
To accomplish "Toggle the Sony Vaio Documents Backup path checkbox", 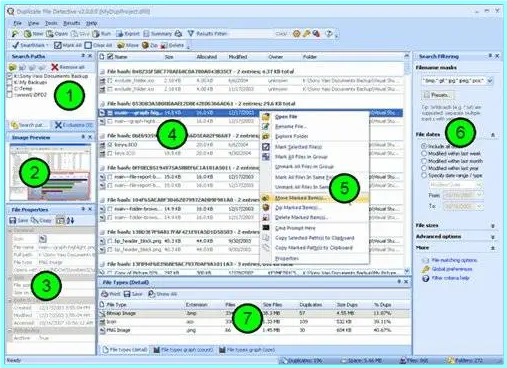I will (10, 76).
